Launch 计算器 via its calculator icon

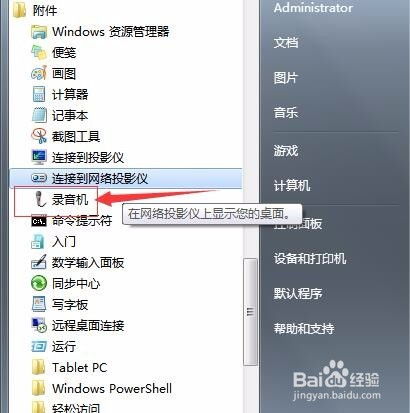pos(39,94)
